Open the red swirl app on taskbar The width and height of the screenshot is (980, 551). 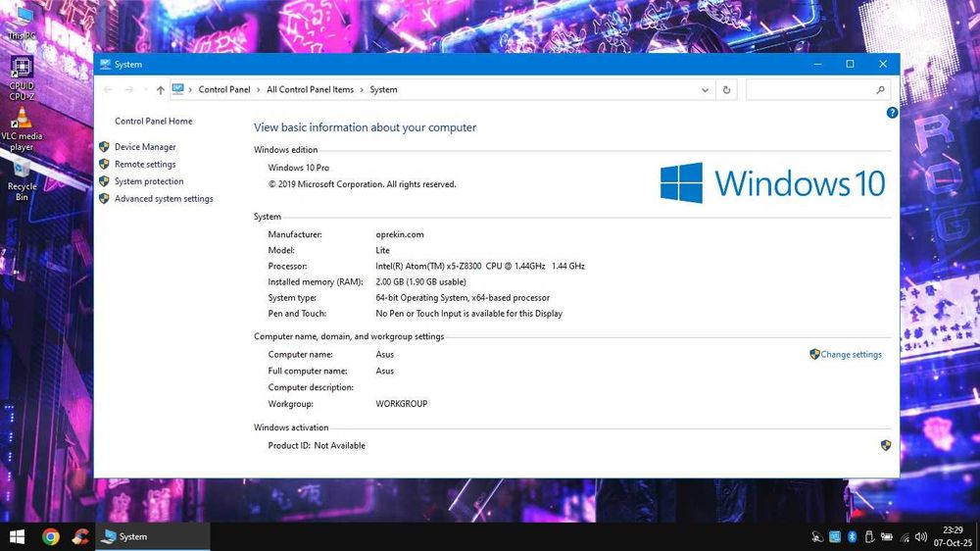pyautogui.click(x=80, y=536)
